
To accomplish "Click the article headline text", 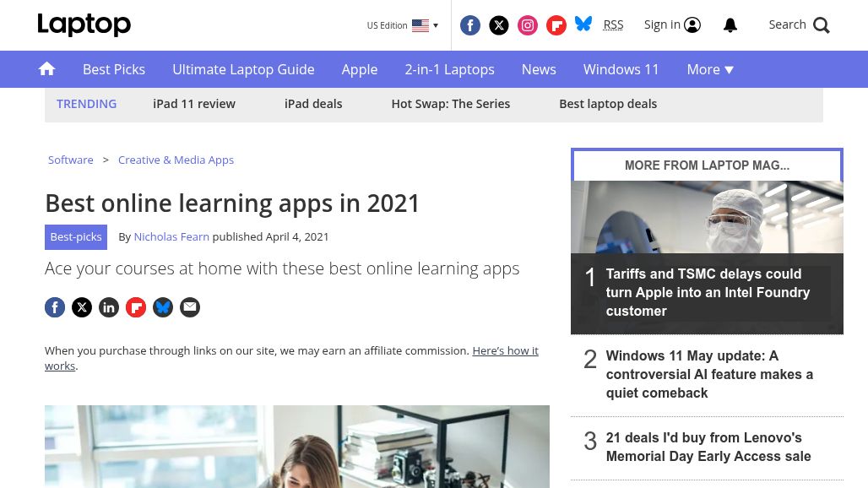I will coord(232,203).
